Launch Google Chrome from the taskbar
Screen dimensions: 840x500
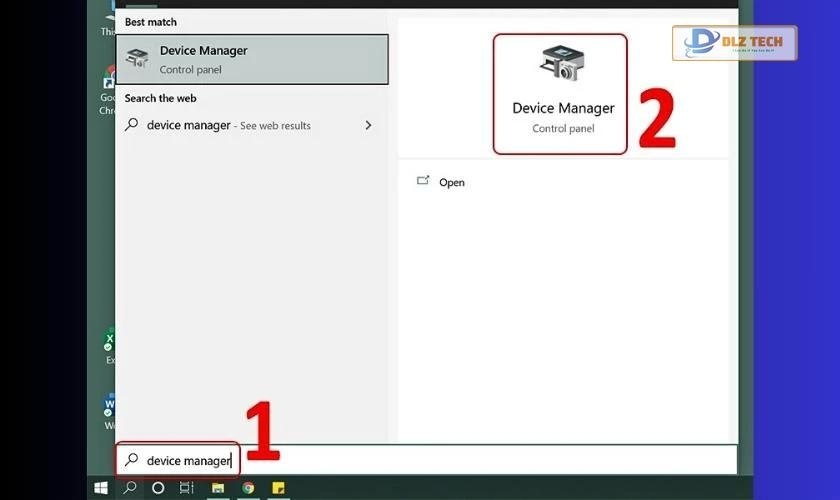(247, 488)
